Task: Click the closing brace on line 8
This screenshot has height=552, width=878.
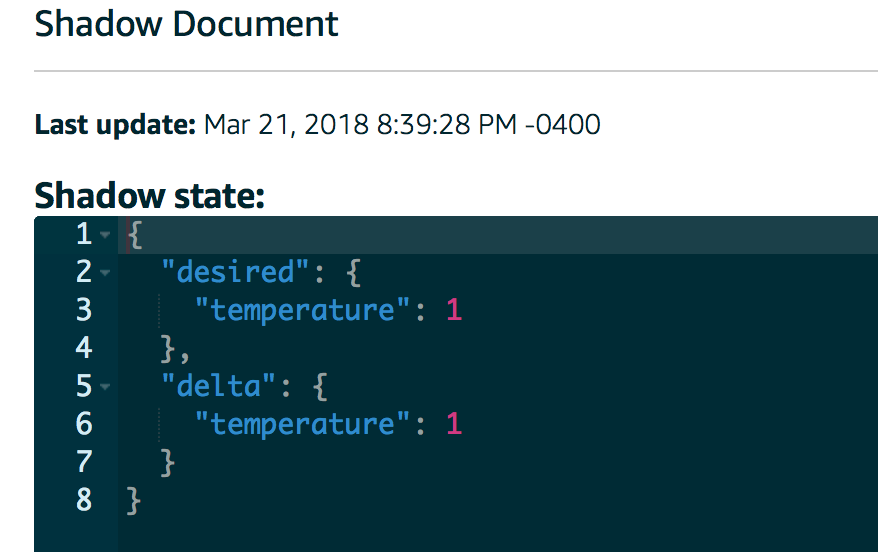Action: click(x=135, y=500)
